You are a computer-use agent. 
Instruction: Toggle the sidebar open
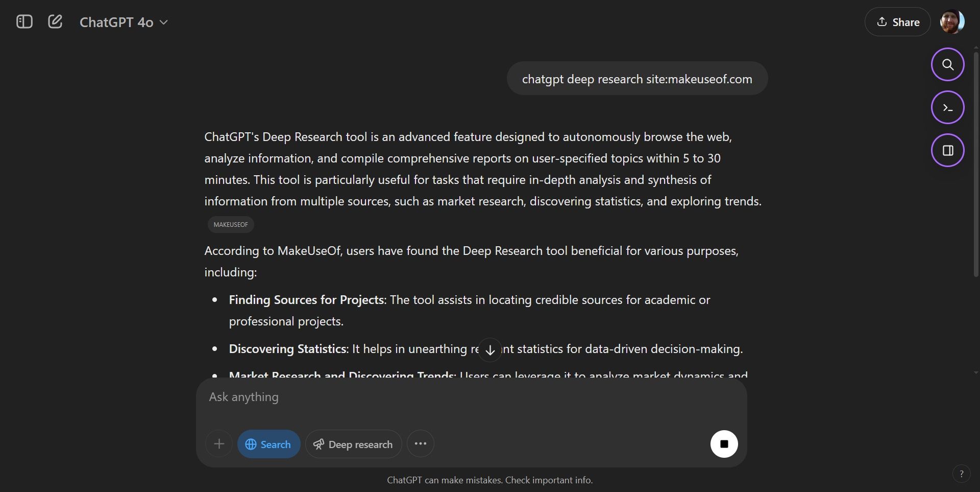tap(24, 21)
